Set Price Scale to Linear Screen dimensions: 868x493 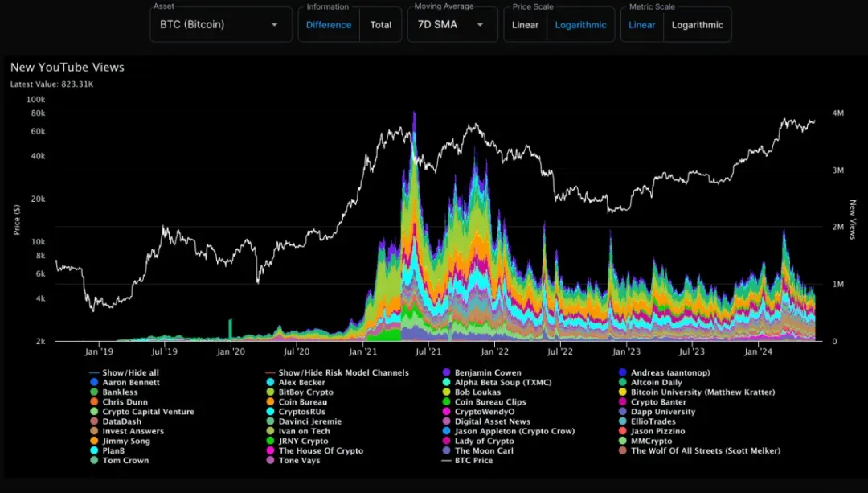(x=526, y=25)
